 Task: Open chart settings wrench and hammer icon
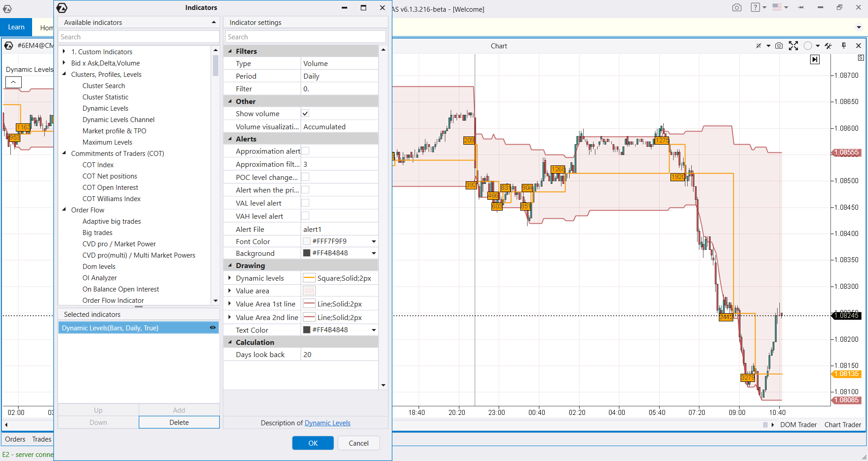pyautogui.click(x=828, y=46)
